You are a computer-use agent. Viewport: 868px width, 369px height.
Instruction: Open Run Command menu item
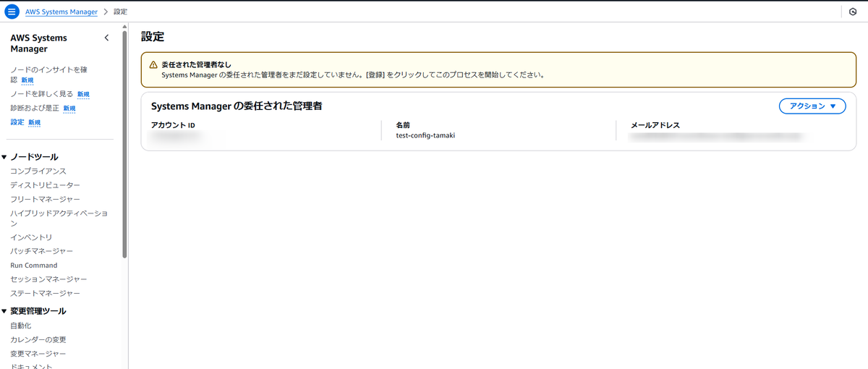click(34, 266)
